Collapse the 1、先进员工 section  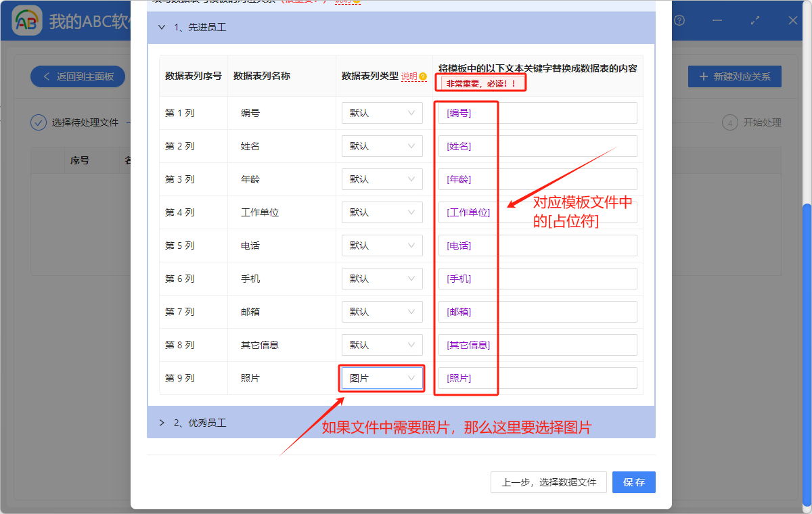(162, 27)
